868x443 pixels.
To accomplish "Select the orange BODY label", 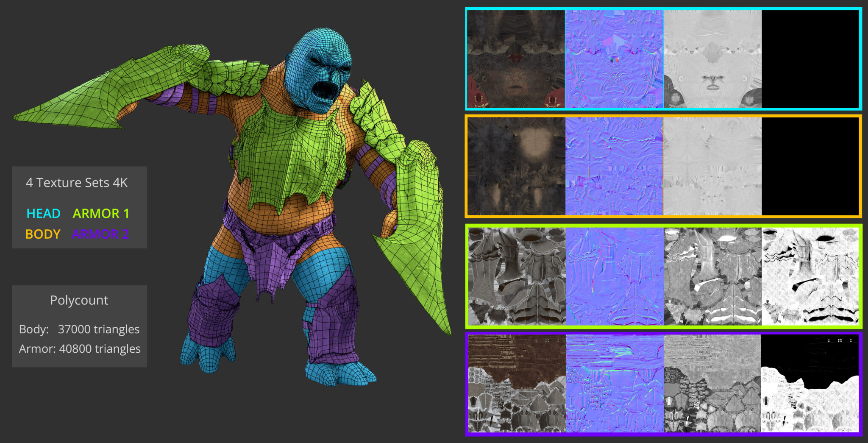I will (43, 234).
